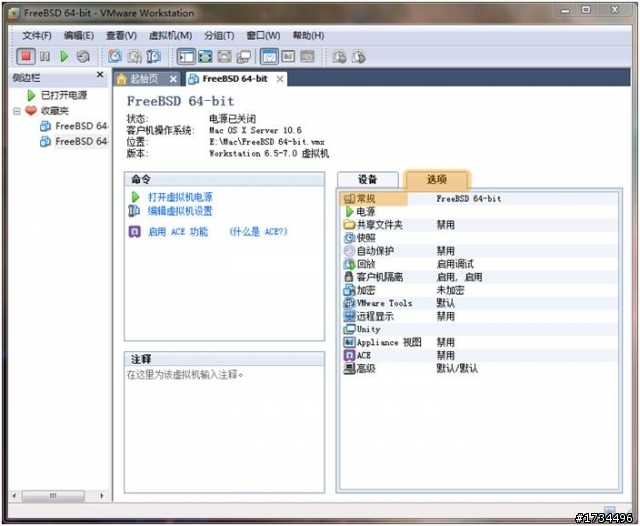
Task: Close the FreeBSD 64-bit tab
Action: pos(280,79)
